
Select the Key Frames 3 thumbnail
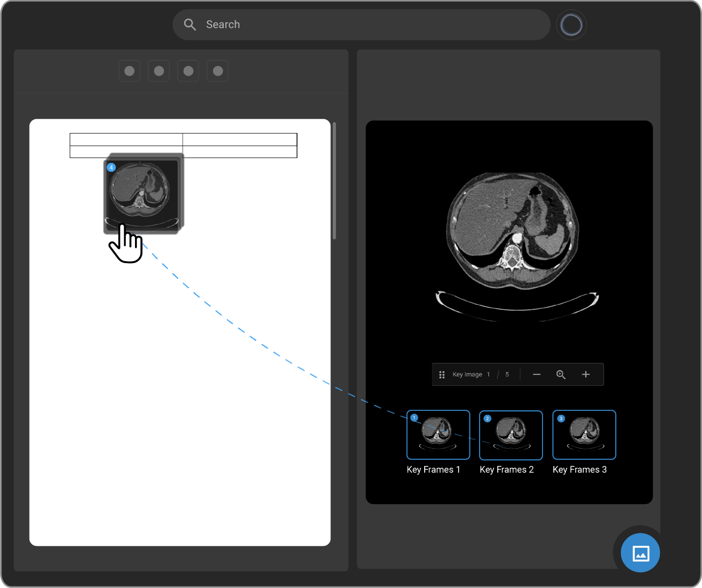coord(584,435)
